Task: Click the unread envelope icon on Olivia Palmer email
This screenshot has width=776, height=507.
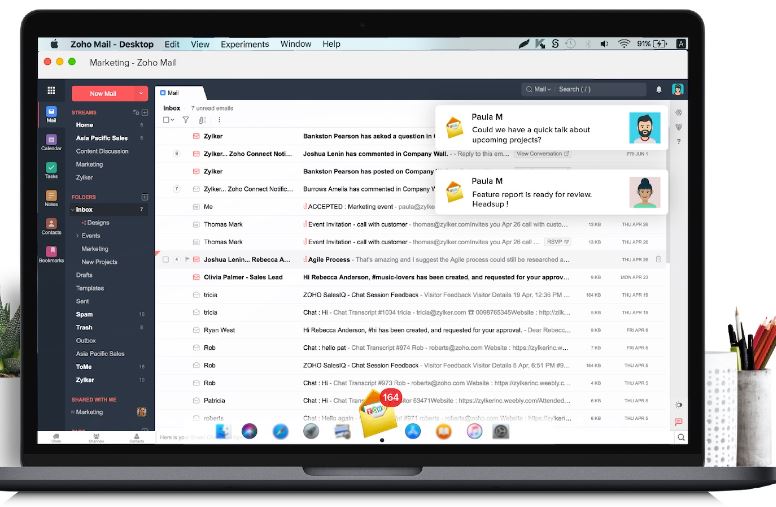Action: (x=196, y=277)
